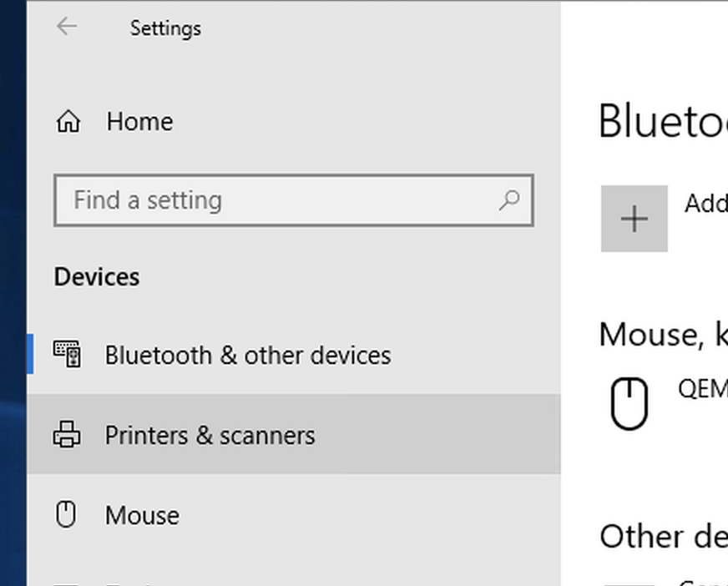Open the Mouse settings page

click(x=294, y=515)
